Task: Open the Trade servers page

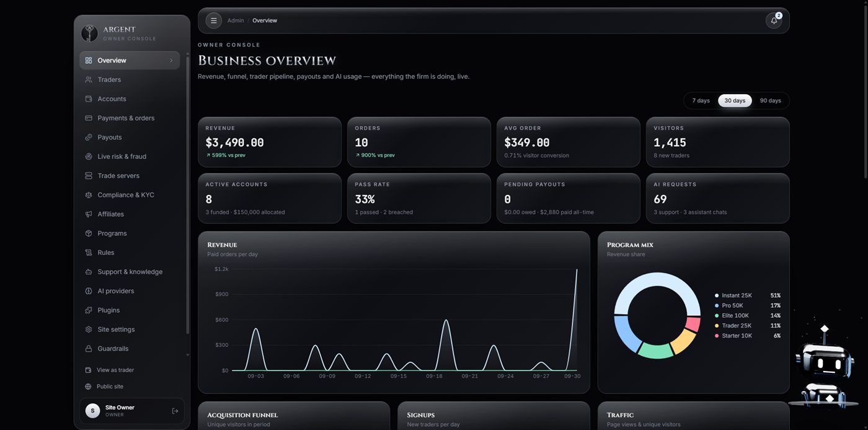Action: click(x=130, y=176)
